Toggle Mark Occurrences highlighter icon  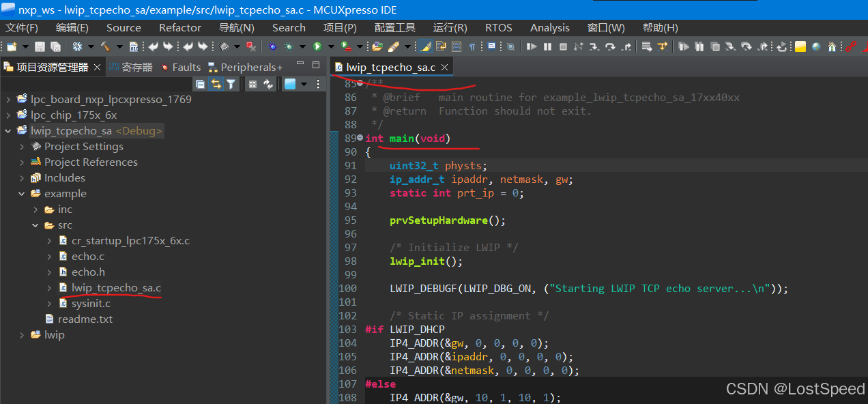(425, 46)
